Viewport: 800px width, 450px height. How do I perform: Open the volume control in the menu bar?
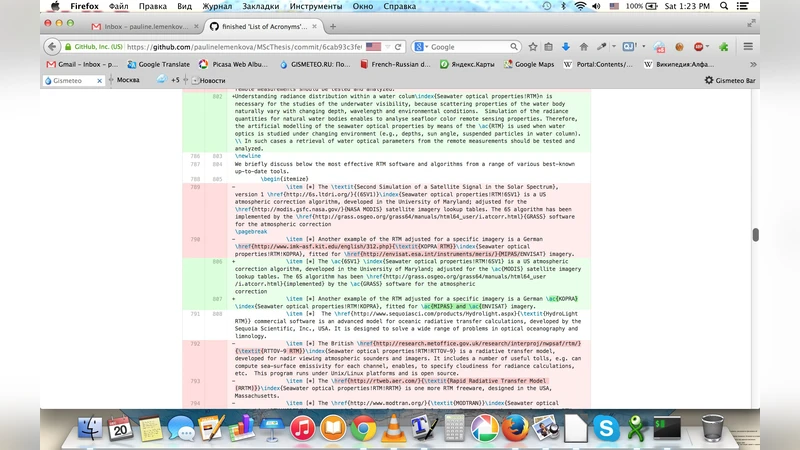click(596, 6)
